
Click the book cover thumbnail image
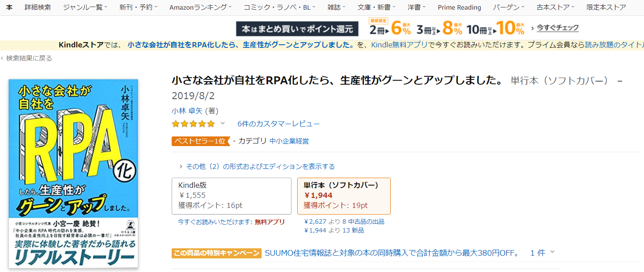[x=73, y=173]
